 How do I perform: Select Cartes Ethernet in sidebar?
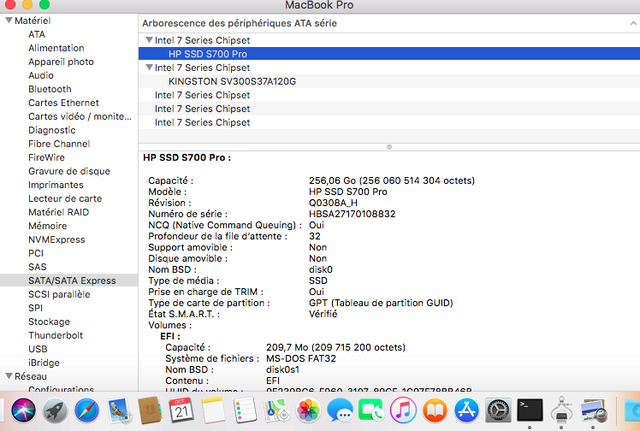[x=64, y=102]
